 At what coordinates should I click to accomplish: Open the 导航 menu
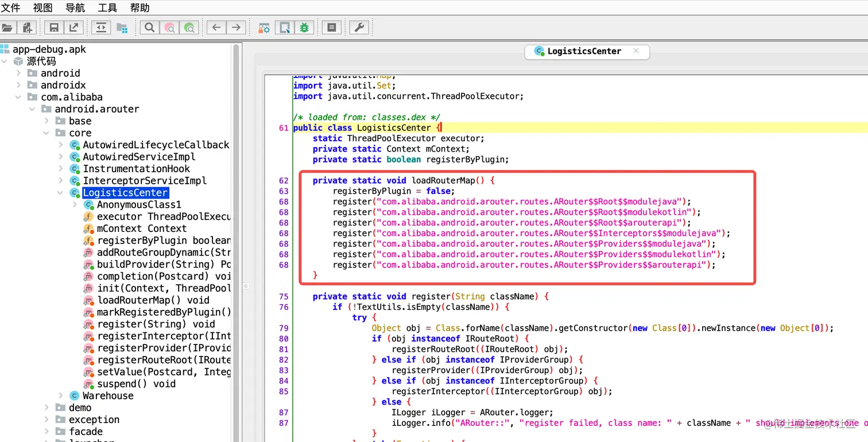coord(75,7)
